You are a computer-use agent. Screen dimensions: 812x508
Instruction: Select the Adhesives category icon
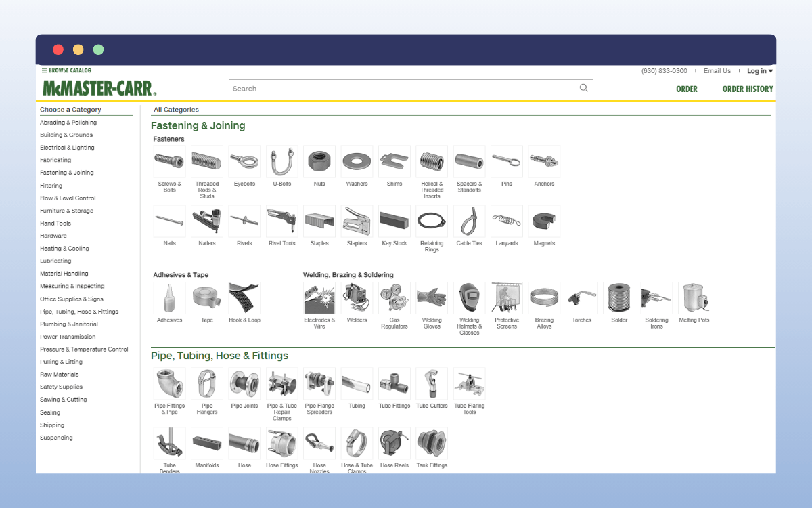[x=169, y=297]
